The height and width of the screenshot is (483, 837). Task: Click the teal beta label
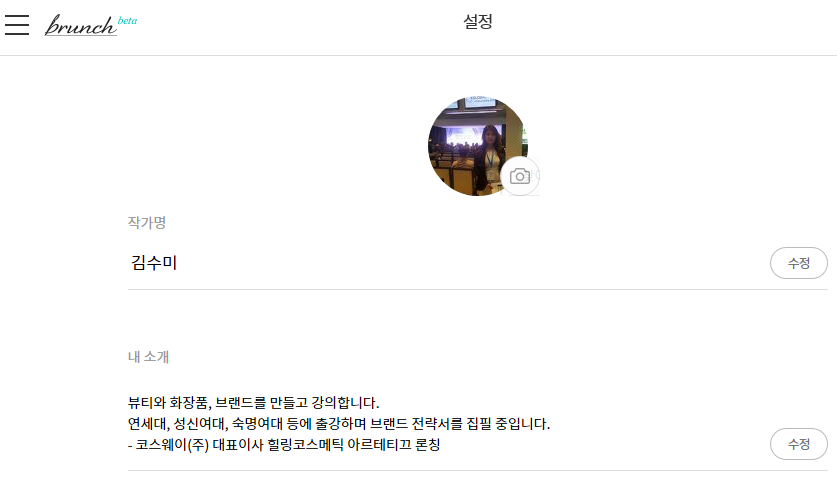tap(127, 21)
